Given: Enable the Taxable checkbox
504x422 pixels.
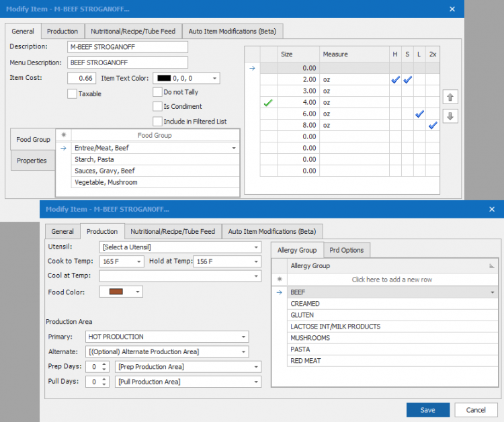Looking at the screenshot, I should pyautogui.click(x=72, y=94).
